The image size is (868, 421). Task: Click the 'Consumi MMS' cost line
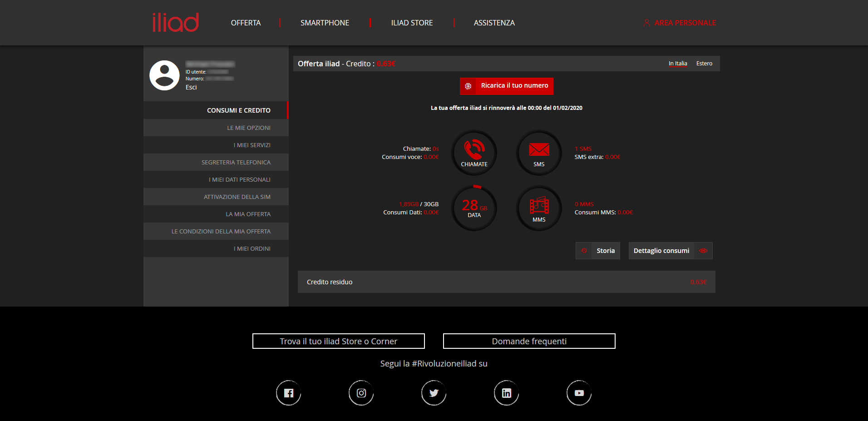click(604, 213)
